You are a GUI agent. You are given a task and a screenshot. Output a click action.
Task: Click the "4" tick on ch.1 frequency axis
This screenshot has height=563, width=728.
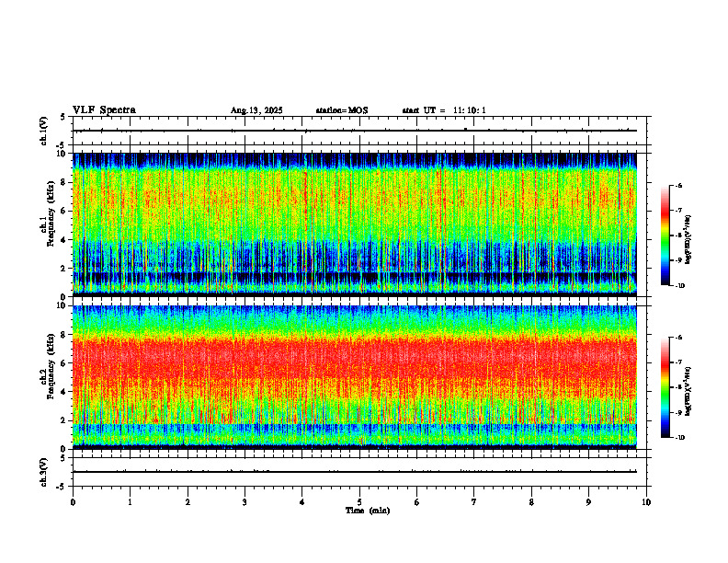point(64,240)
